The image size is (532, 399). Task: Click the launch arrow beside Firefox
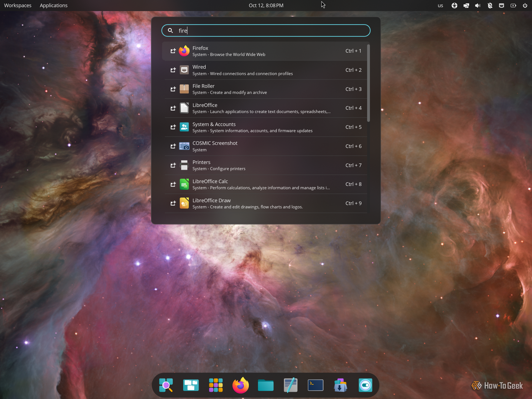pyautogui.click(x=173, y=51)
